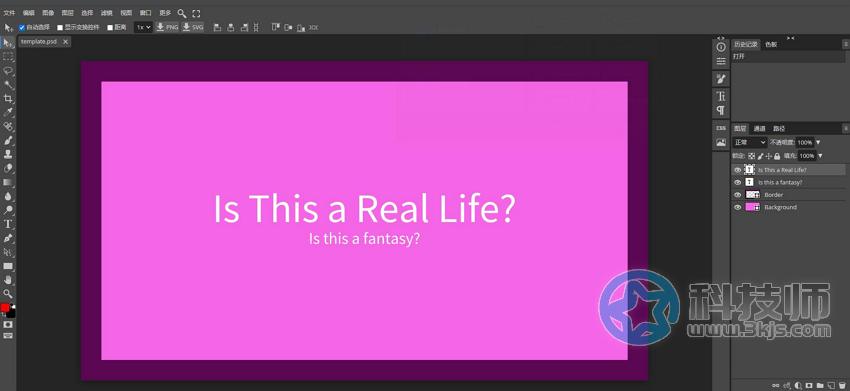The image size is (850, 391).
Task: Hide the Border layer with eye icon
Action: 737,195
